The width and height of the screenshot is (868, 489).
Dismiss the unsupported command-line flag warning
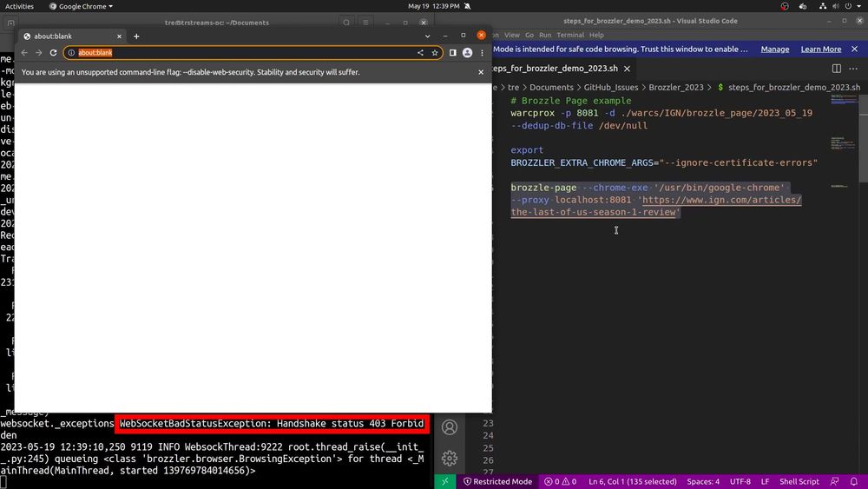coord(481,72)
